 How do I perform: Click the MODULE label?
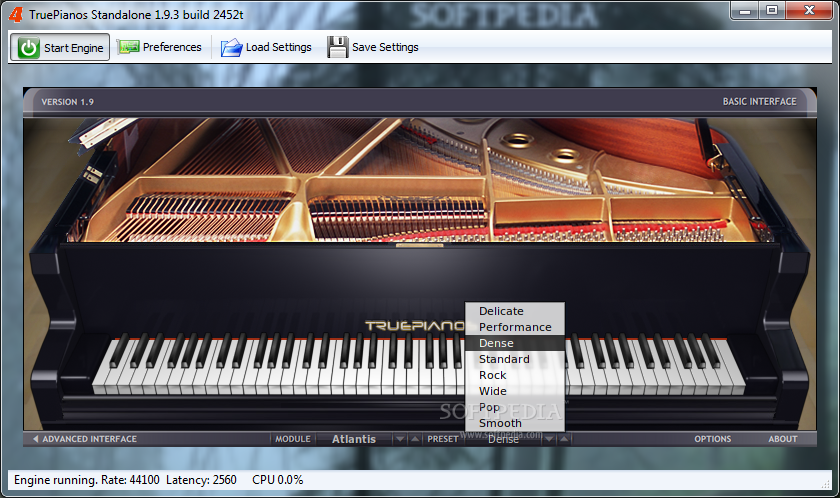(292, 439)
